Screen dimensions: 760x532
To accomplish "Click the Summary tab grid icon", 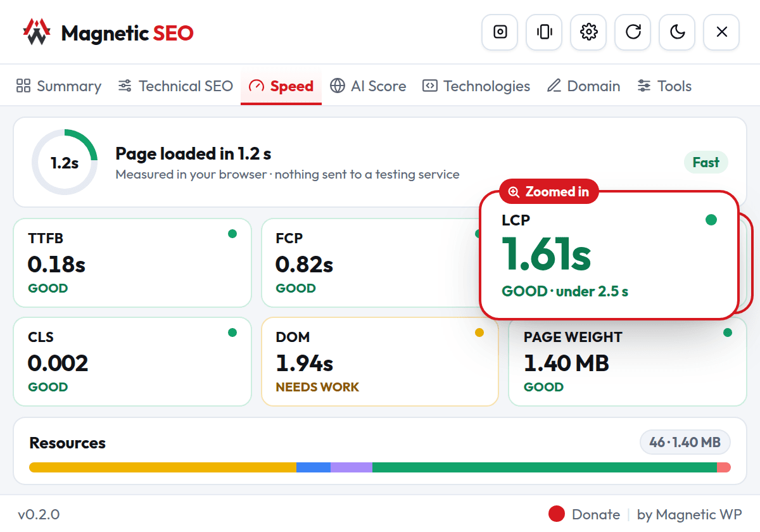I will coord(23,86).
